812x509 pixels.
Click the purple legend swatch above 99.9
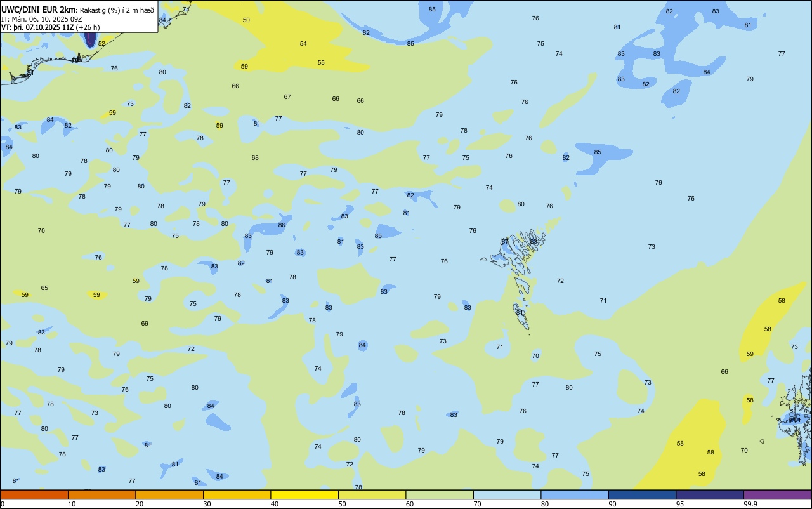[777, 494]
